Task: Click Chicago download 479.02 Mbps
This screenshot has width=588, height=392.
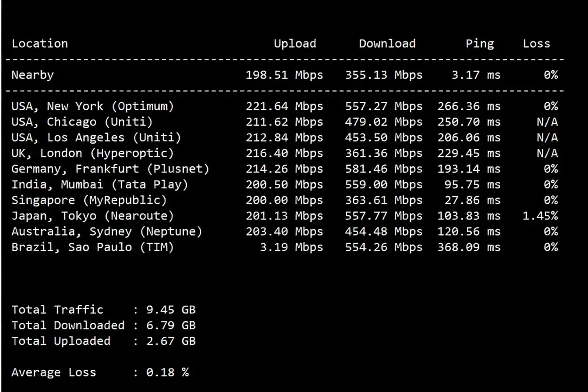Action: (x=384, y=122)
